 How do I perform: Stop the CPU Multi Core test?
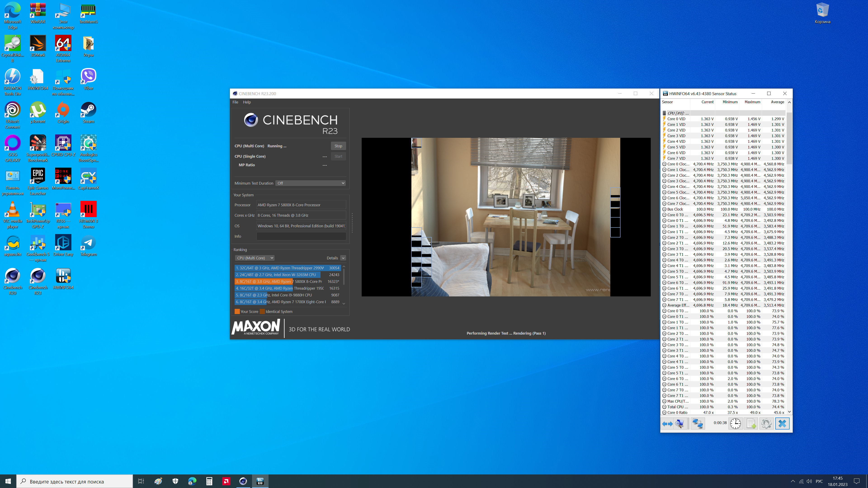coord(338,146)
